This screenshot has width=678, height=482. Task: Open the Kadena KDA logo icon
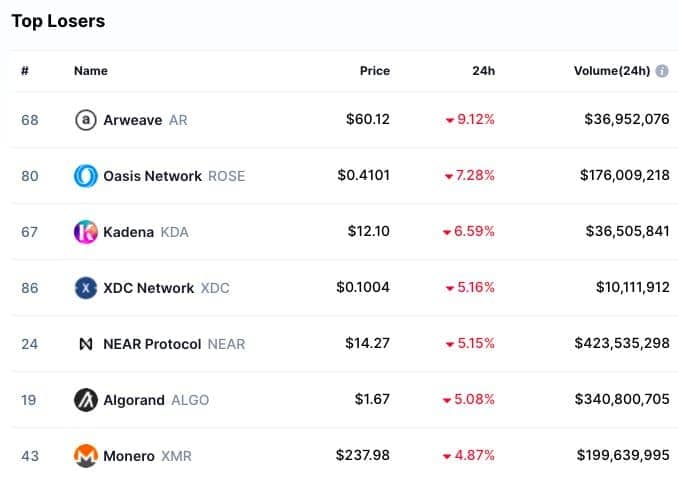86,232
